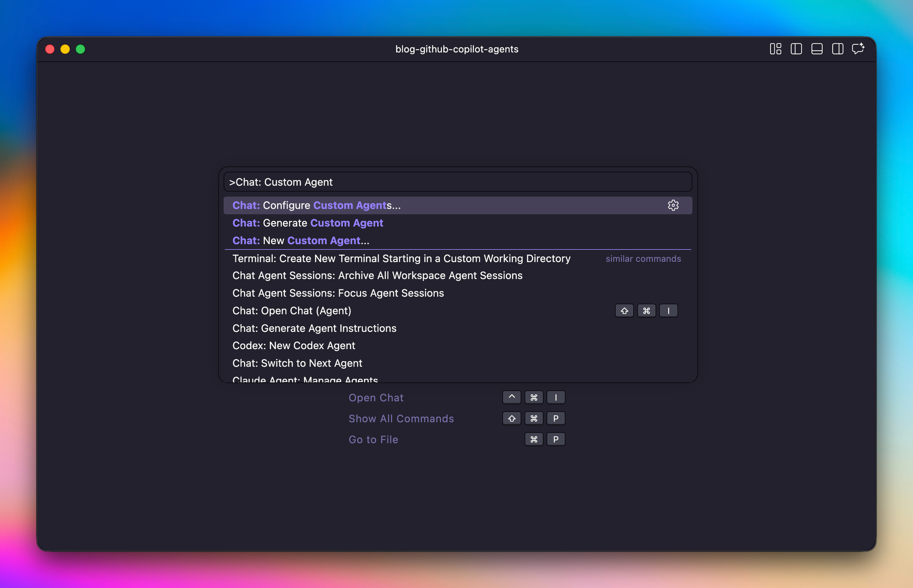Click the Customize Layout icon
This screenshot has width=913, height=588.
(775, 49)
